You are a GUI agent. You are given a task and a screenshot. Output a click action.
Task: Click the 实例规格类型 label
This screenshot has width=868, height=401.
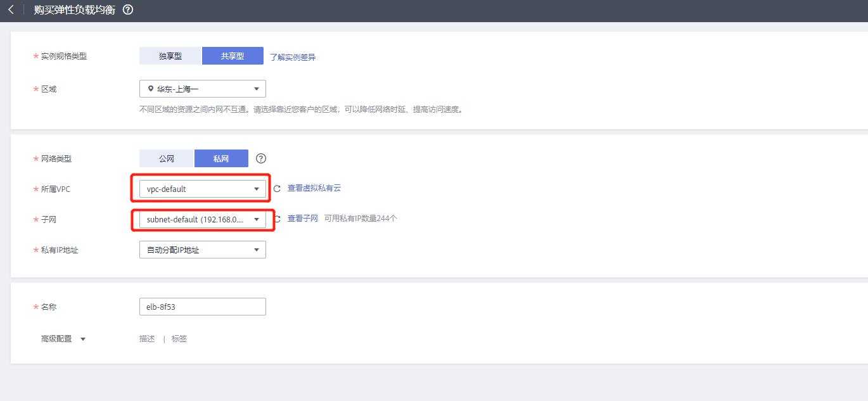click(64, 56)
